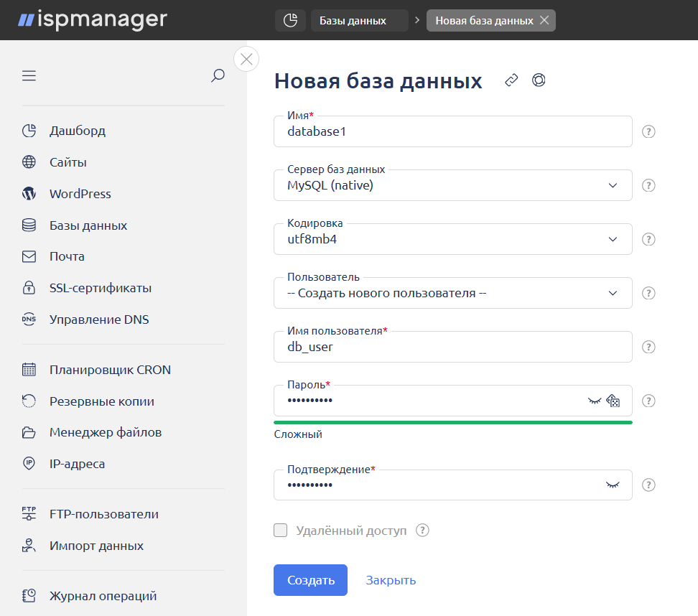The height and width of the screenshot is (616, 698).
Task: Open the search magnifier in sidebar
Action: point(218,76)
